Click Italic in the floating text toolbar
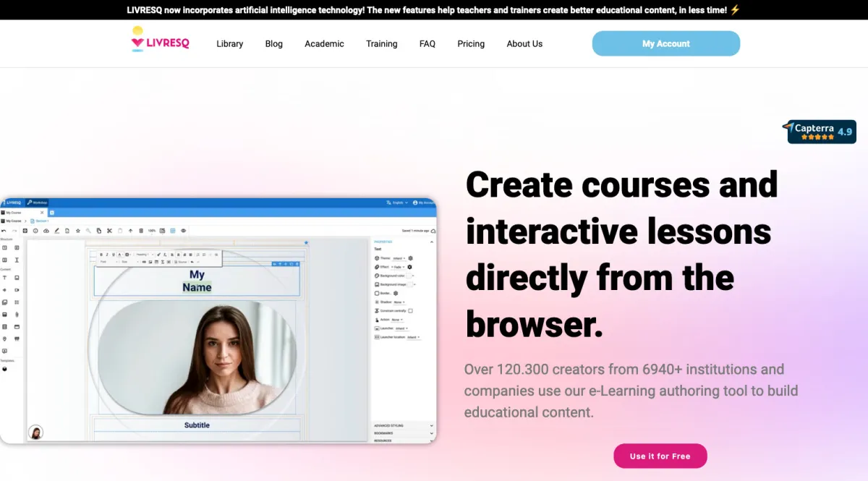Image resolution: width=868 pixels, height=481 pixels. [x=107, y=255]
